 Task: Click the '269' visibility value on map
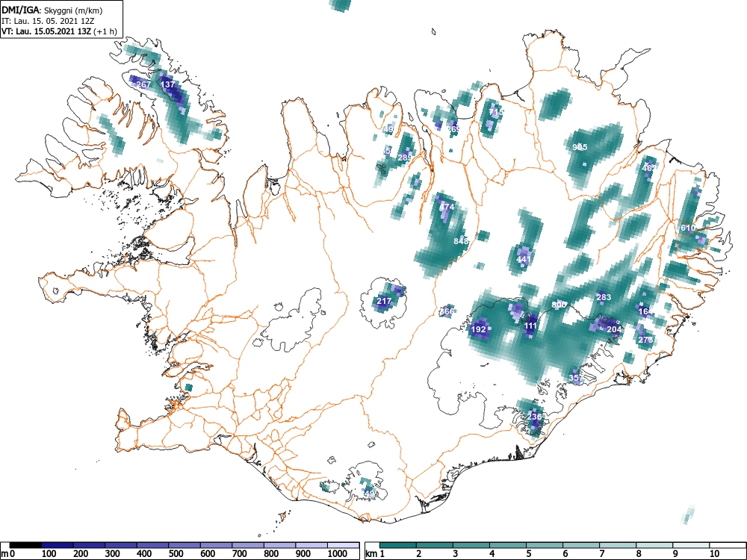(x=454, y=129)
